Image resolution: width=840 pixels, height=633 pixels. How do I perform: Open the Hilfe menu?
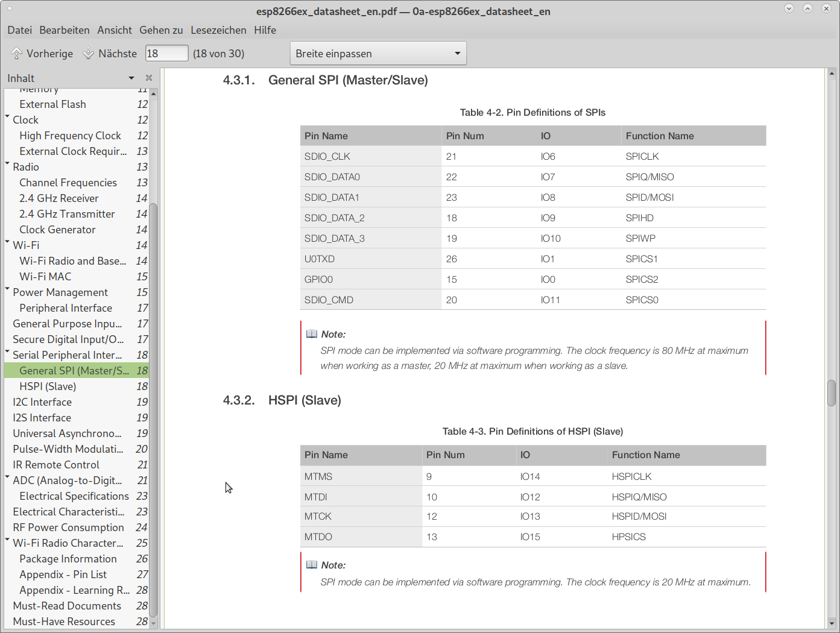click(x=265, y=30)
